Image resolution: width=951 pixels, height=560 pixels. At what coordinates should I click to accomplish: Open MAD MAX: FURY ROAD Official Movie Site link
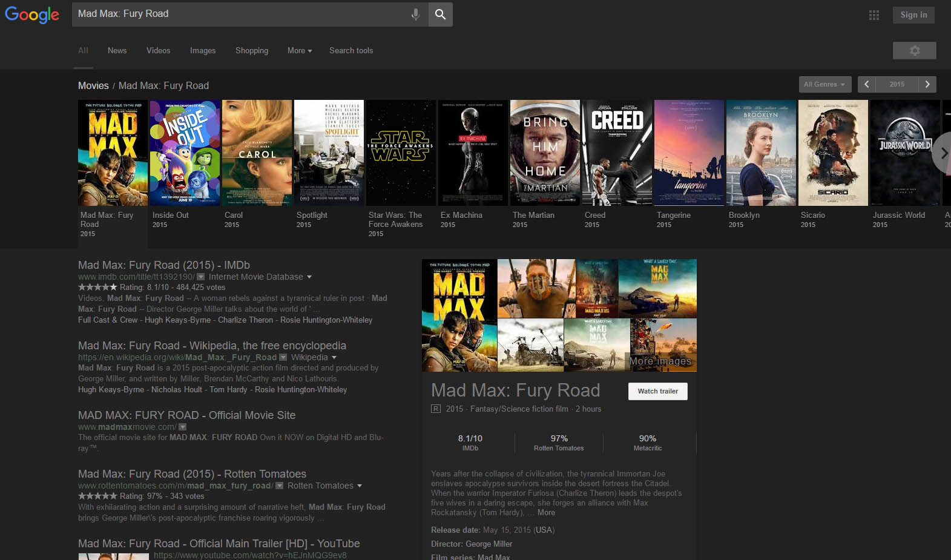(186, 415)
